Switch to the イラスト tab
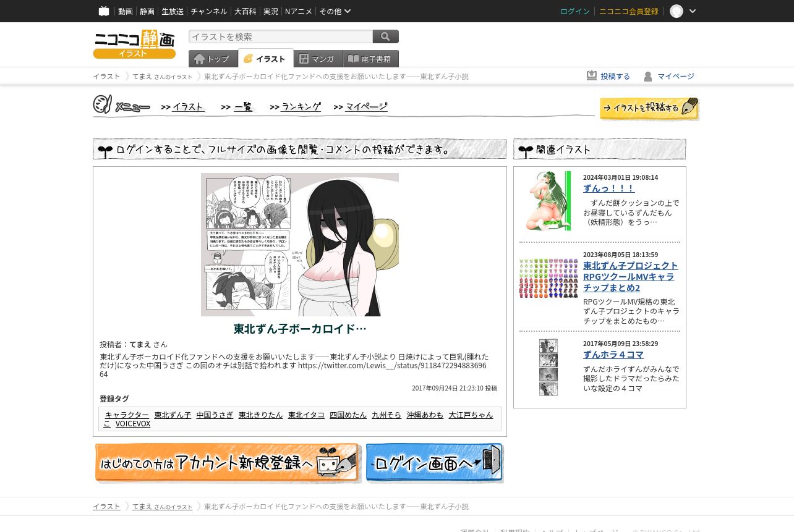 265,59
